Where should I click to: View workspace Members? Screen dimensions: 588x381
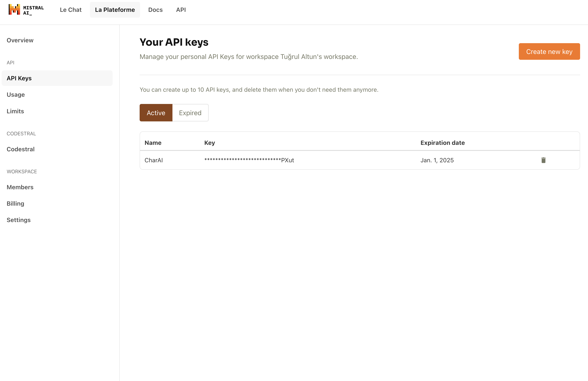[x=20, y=187]
